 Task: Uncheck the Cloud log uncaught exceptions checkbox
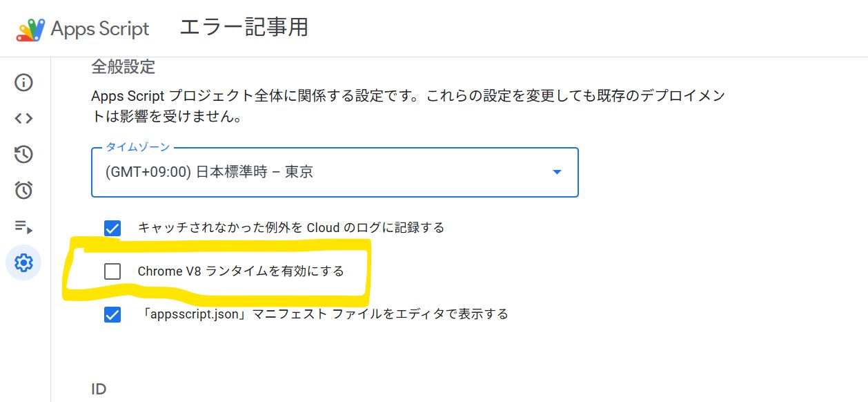coord(112,228)
